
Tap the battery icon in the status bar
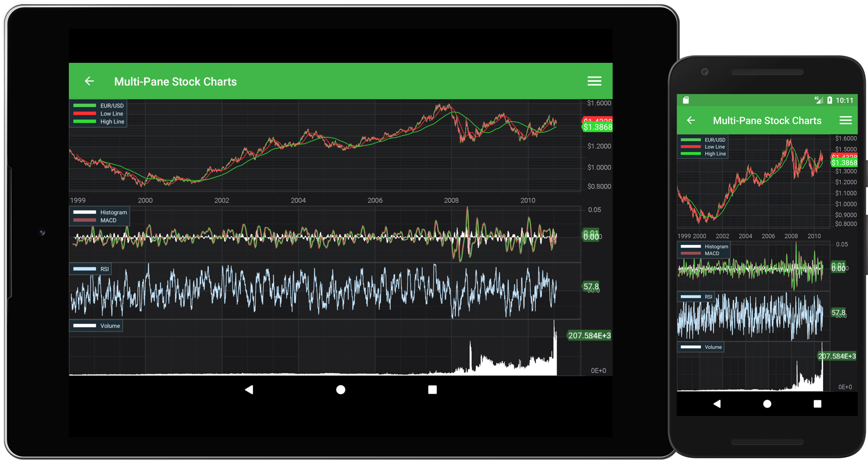(x=831, y=99)
